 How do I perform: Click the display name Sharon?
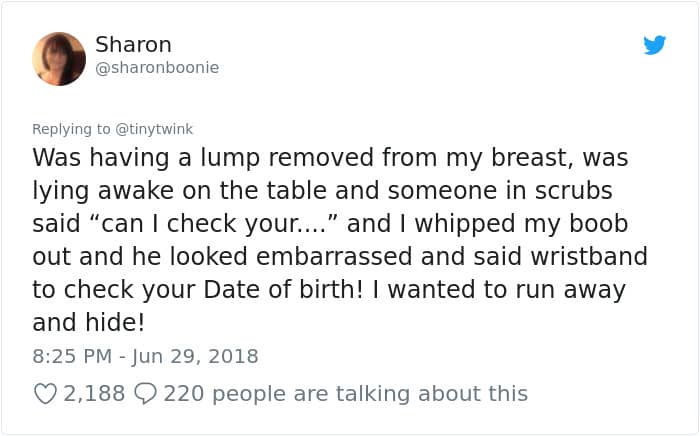click(133, 45)
